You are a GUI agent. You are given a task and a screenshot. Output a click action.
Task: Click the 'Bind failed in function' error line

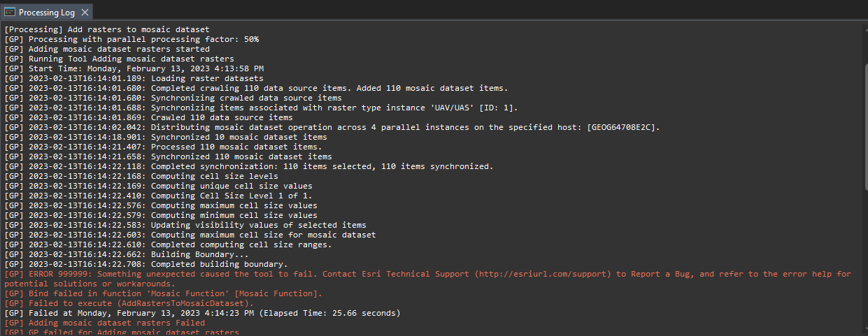164,294
